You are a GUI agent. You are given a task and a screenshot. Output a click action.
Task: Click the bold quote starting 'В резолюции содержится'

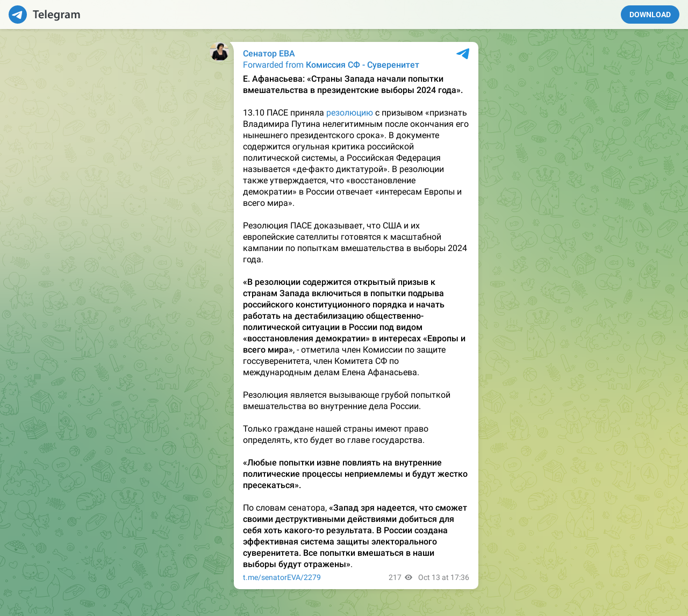click(x=354, y=316)
